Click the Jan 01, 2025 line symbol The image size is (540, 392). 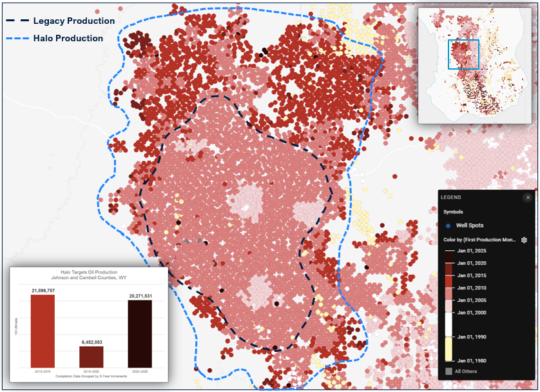(x=448, y=251)
